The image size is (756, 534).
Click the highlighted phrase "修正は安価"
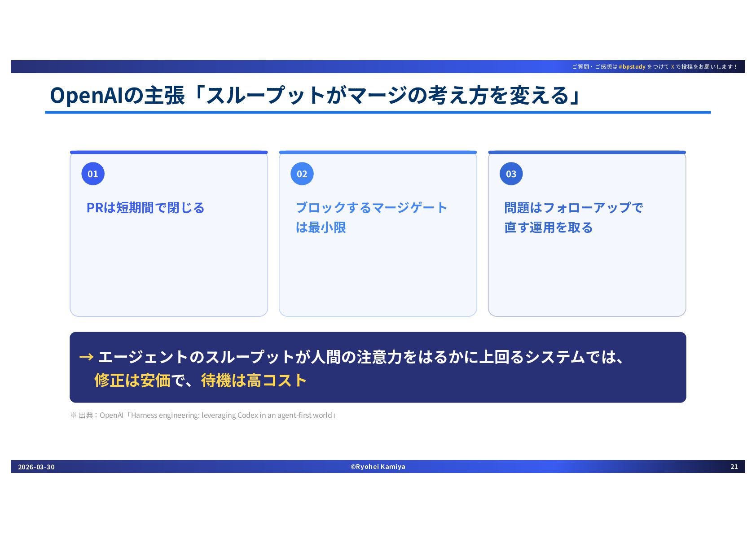(132, 381)
